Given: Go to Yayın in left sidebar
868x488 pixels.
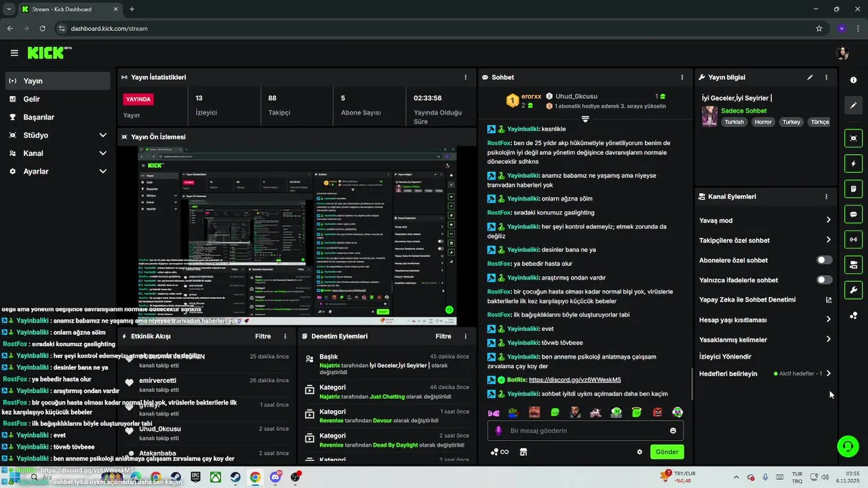Looking at the screenshot, I should (57, 81).
